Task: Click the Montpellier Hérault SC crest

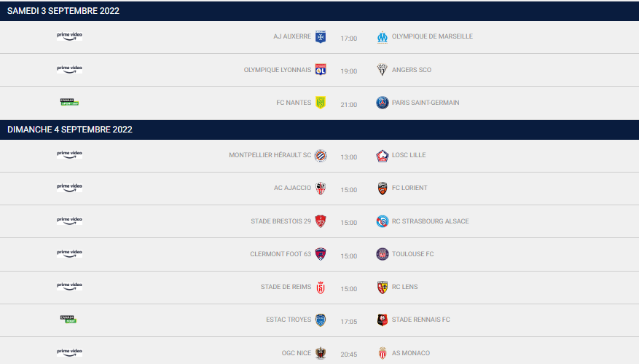Action: [321, 155]
